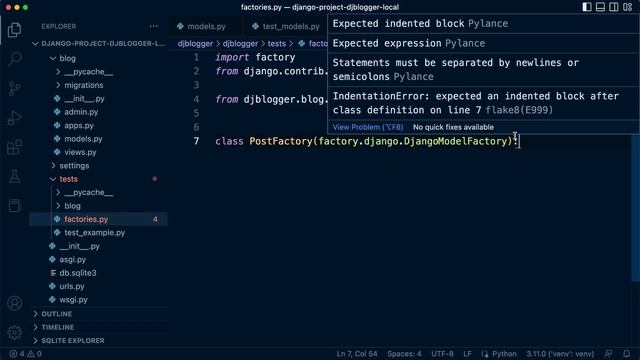Open test_example.py in explorer
This screenshot has width=640, height=360.
pyautogui.click(x=94, y=233)
